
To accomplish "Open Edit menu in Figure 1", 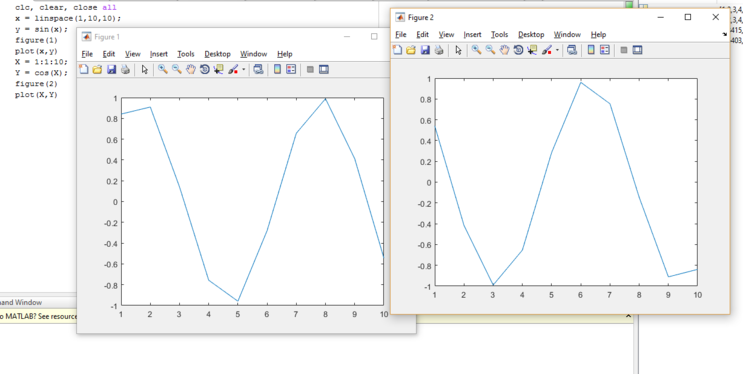I will pos(109,54).
